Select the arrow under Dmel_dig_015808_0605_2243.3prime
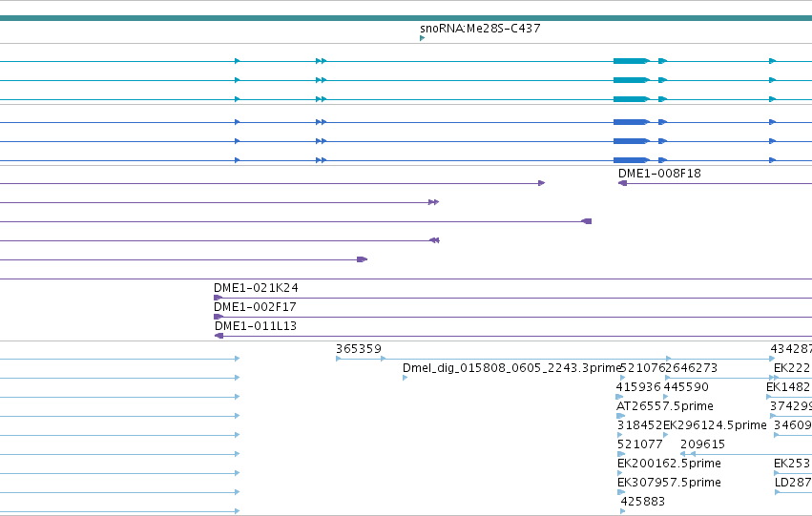This screenshot has height=516, width=812. pyautogui.click(x=405, y=378)
